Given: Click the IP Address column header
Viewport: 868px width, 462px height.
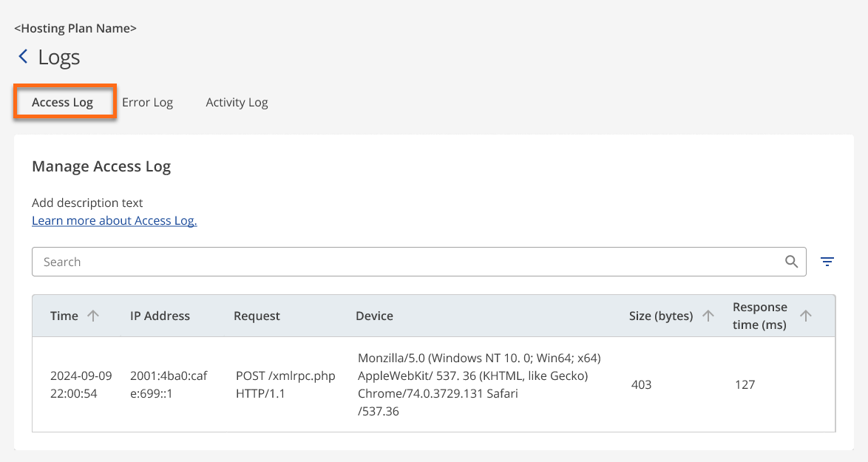Looking at the screenshot, I should [160, 315].
